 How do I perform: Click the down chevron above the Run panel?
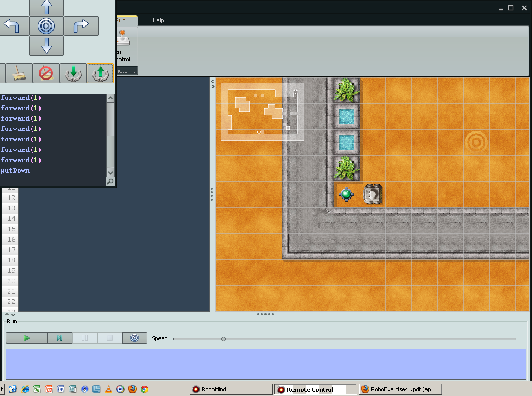[13, 314]
